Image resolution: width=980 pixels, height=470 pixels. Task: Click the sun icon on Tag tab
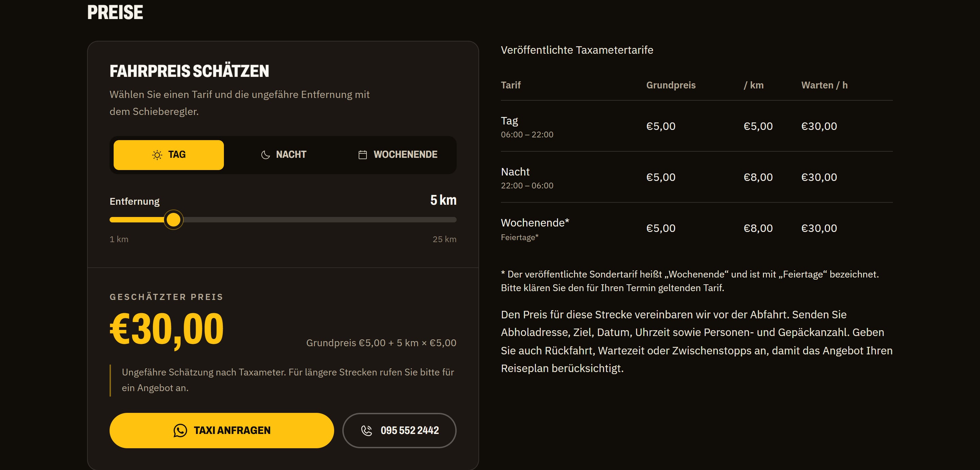pyautogui.click(x=157, y=155)
